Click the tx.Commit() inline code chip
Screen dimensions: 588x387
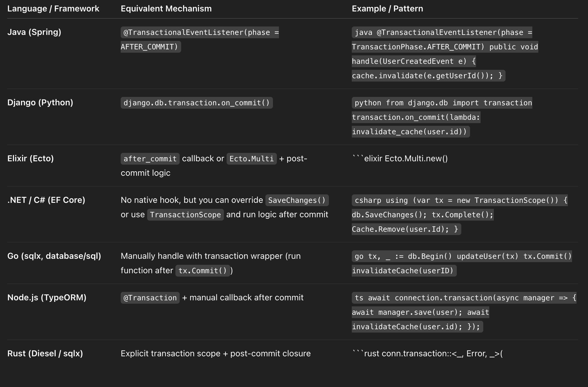click(203, 271)
